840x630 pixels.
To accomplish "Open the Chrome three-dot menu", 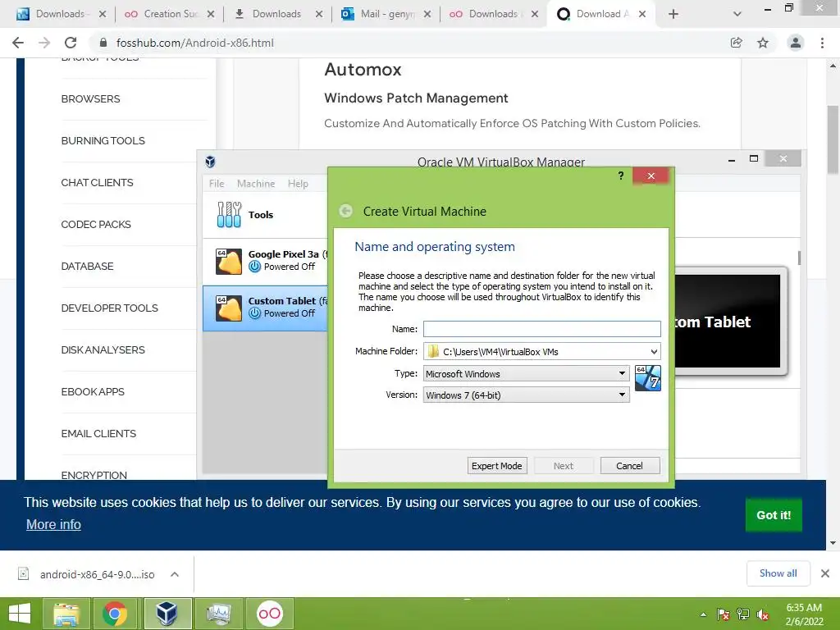I will [822, 43].
